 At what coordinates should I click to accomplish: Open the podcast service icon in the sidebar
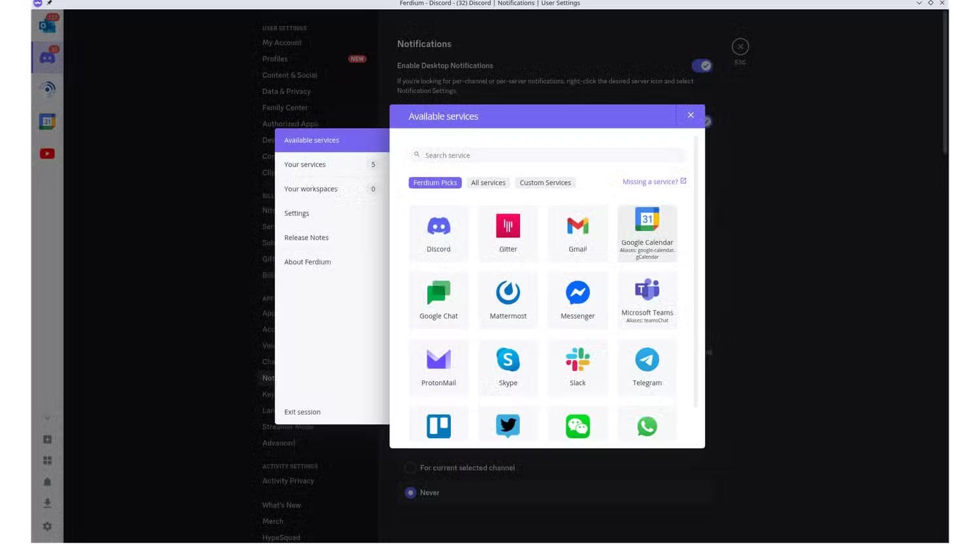[x=47, y=89]
